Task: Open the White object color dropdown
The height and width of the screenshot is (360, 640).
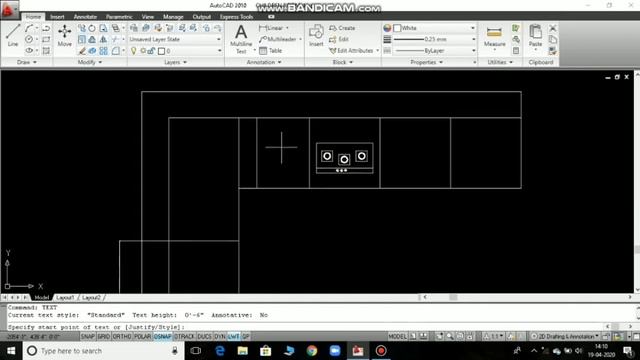Action: [x=434, y=28]
